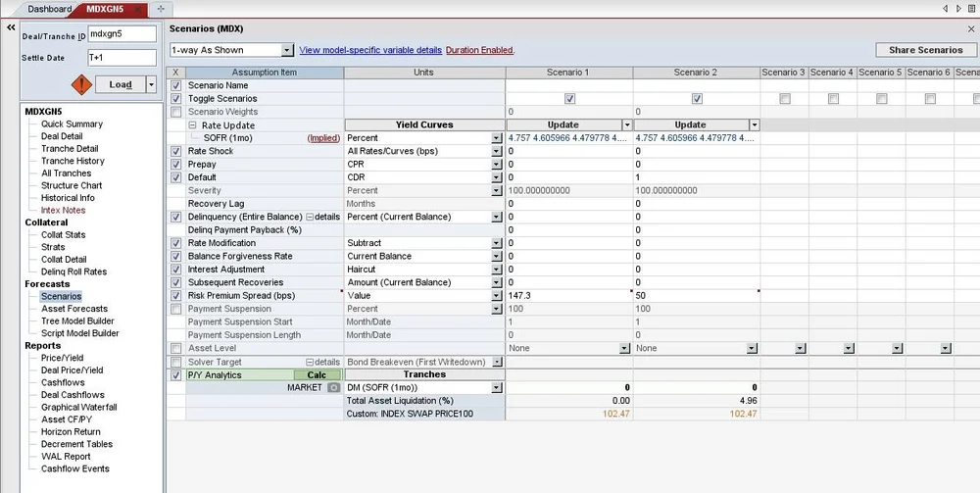
Task: Open Rate Modification Subtract dropdown
Action: pyautogui.click(x=497, y=243)
